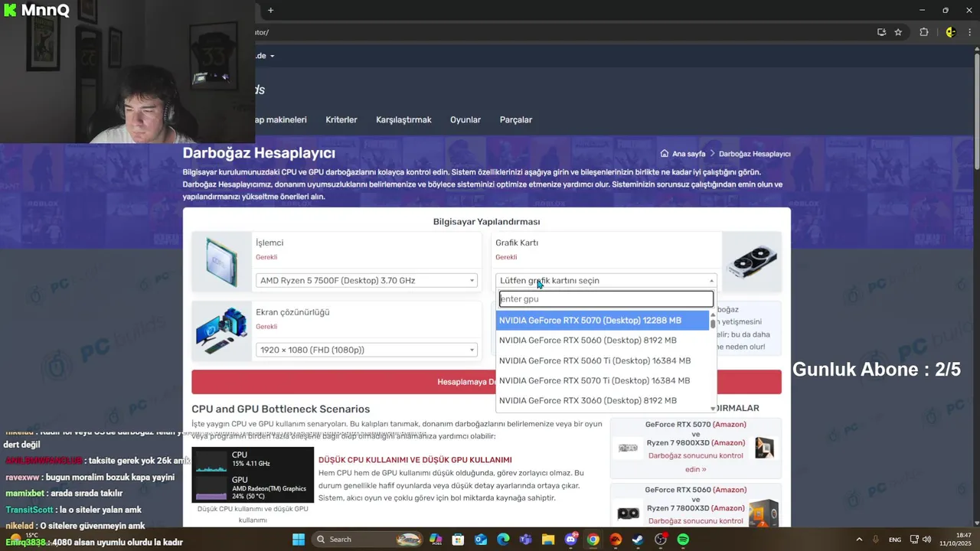Open a new browser tab
Image resolution: width=980 pixels, height=551 pixels.
coord(270,10)
